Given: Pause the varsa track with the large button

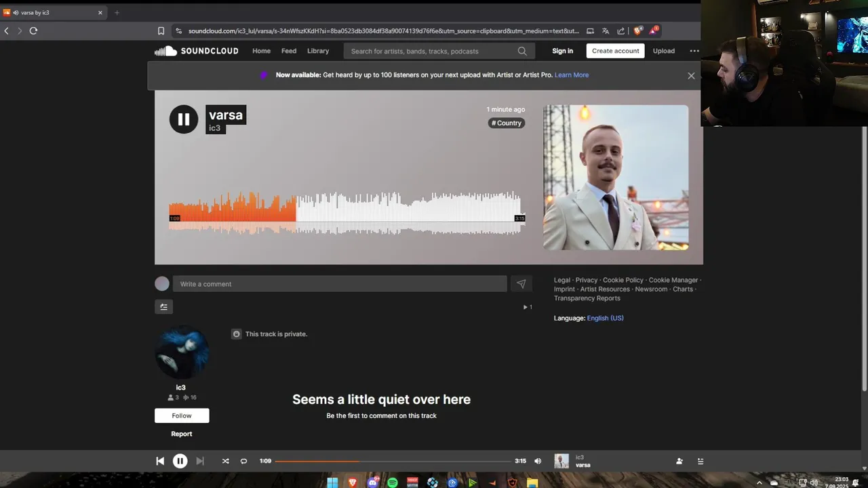Looking at the screenshot, I should [183, 119].
